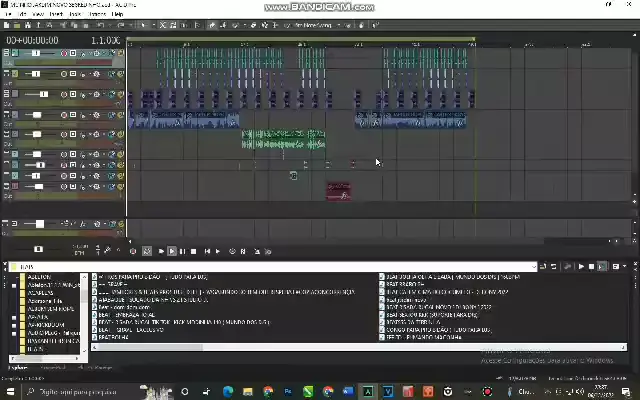
Task: Arm track 1 for record
Action: [64, 53]
